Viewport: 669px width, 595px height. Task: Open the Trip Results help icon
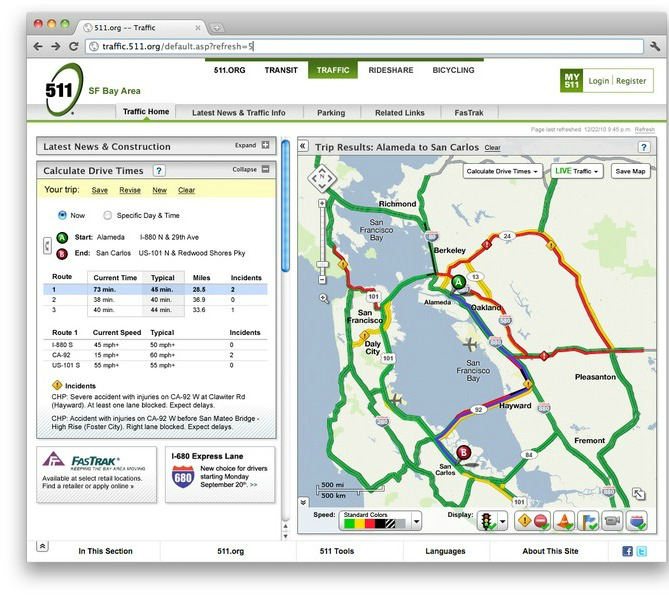point(644,147)
